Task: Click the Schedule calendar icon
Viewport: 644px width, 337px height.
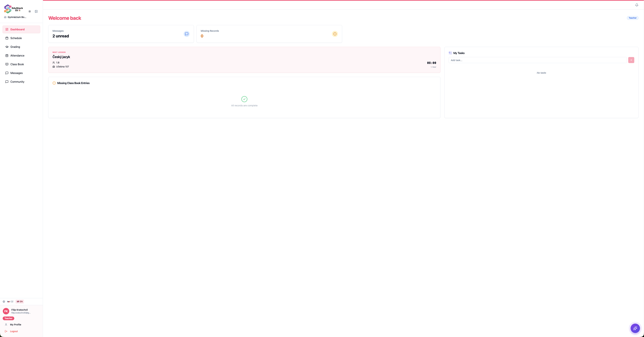Action: pyautogui.click(x=7, y=38)
